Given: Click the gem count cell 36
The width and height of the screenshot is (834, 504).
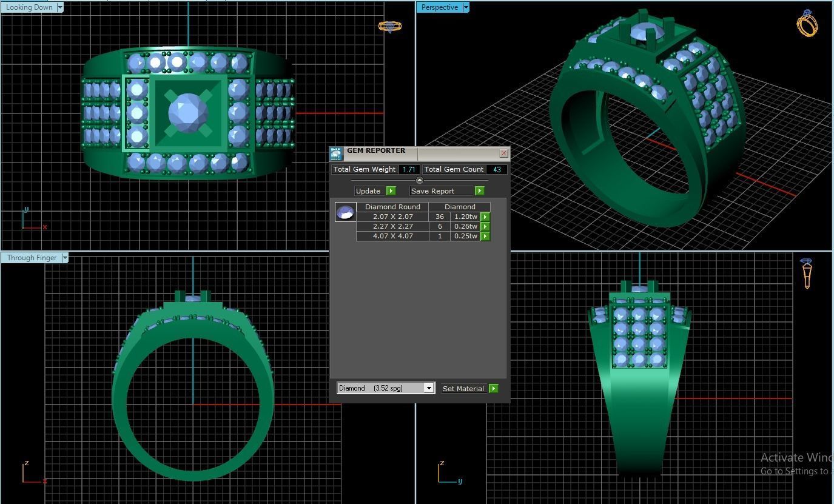Looking at the screenshot, I should point(439,217).
